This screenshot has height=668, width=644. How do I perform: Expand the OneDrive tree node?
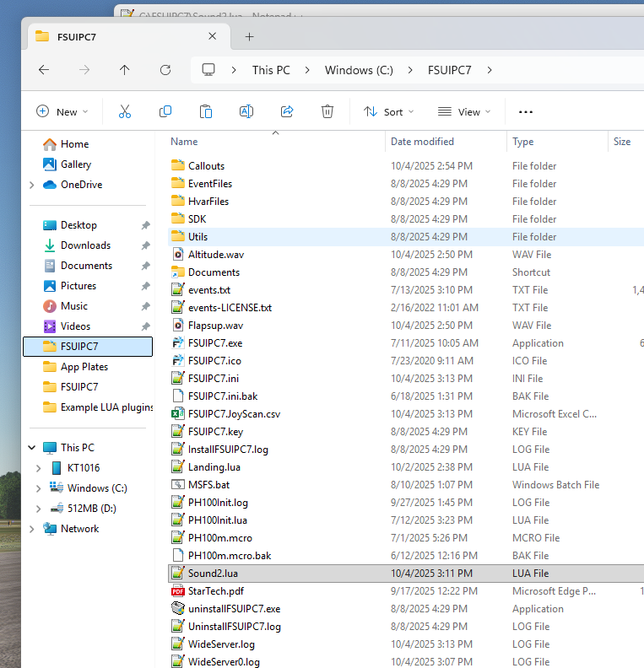(x=32, y=185)
